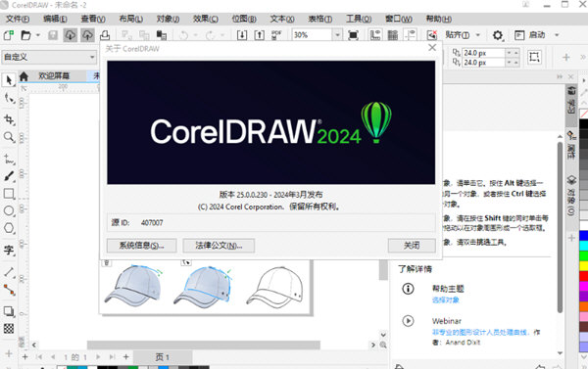Click the Paste clipboard icon
Screen dimensions: 588x369
162,35
